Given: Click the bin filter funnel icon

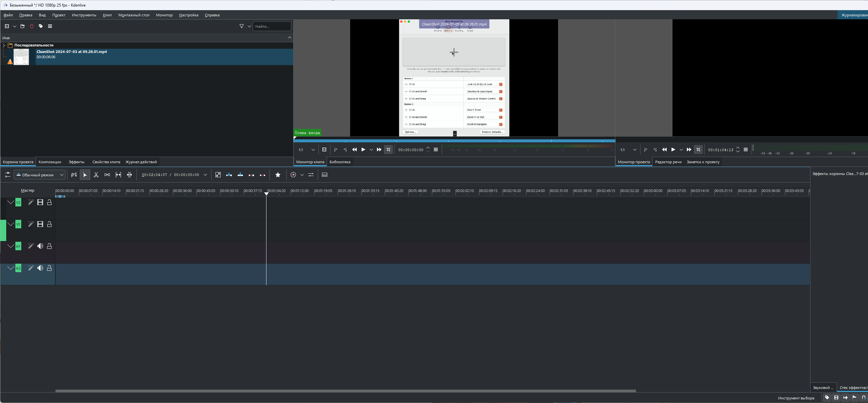Looking at the screenshot, I should 241,26.
